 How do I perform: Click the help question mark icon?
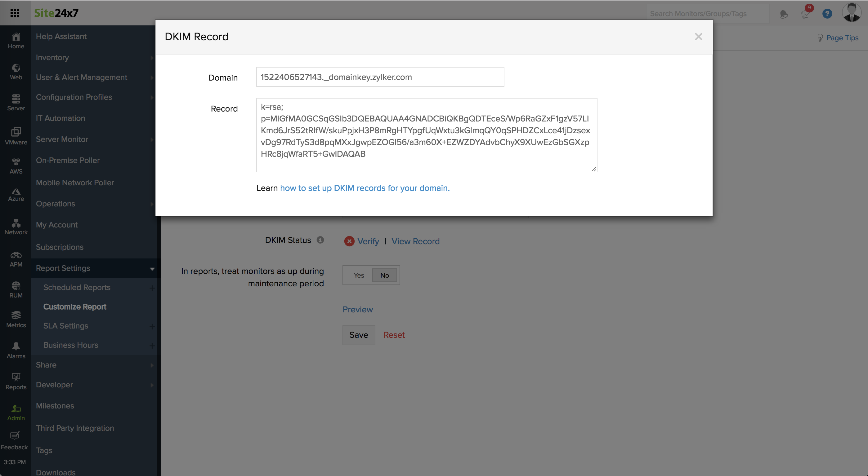(x=827, y=14)
